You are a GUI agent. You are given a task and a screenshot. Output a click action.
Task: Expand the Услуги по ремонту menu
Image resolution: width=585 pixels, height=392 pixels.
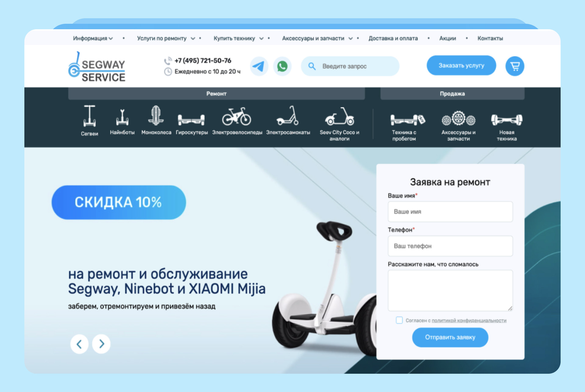[x=166, y=38]
